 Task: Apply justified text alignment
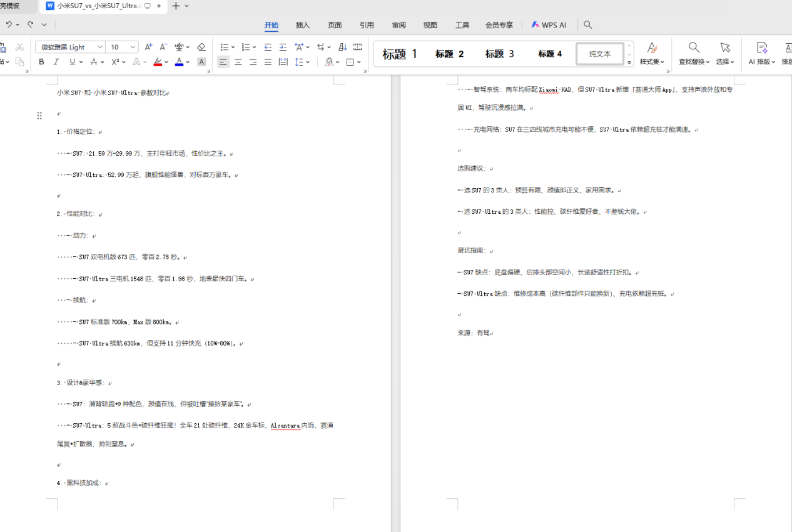268,62
